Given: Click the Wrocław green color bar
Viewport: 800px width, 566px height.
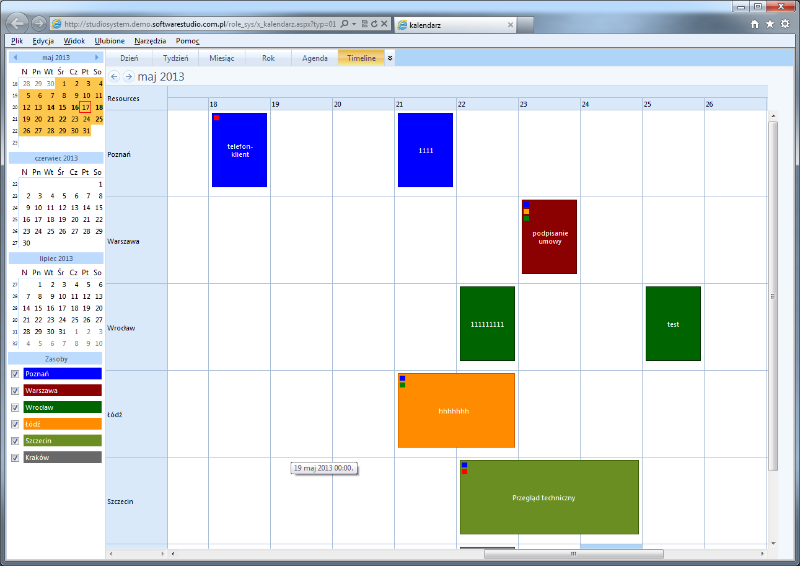Looking at the screenshot, I should point(62,407).
